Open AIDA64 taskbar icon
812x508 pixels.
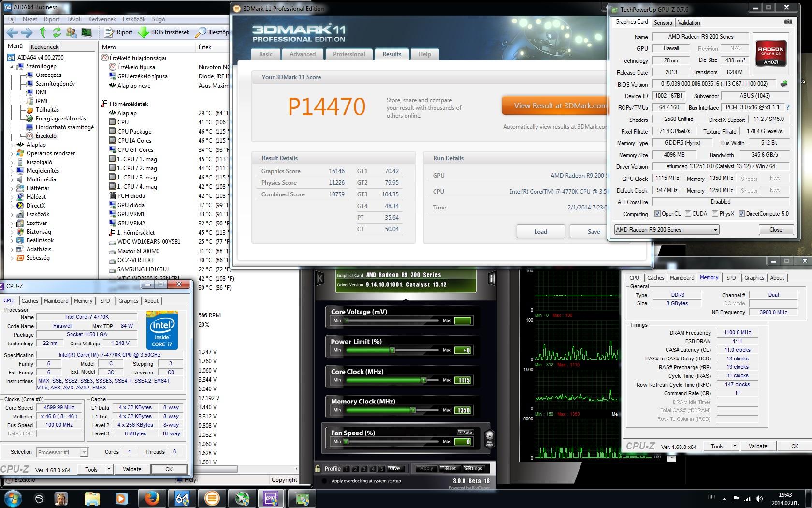tap(182, 498)
